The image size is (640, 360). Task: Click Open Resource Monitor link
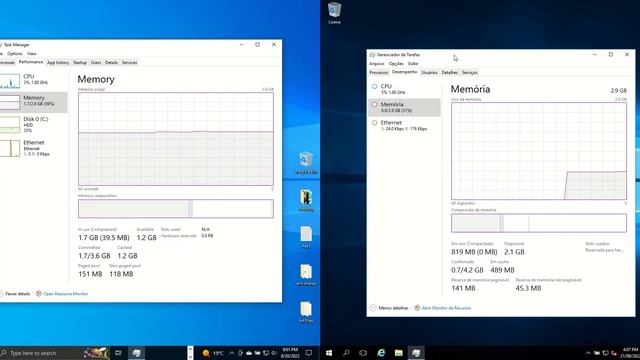(x=65, y=293)
